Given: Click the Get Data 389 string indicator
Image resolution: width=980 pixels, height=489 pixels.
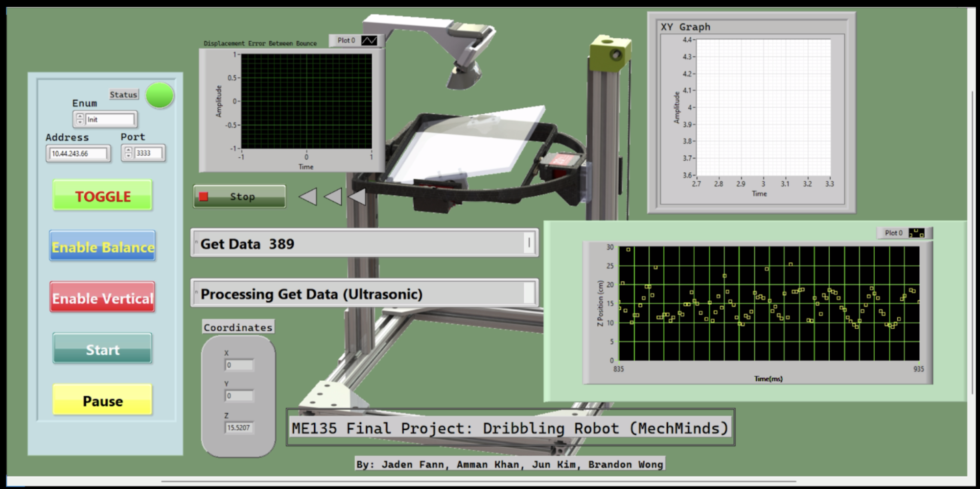Looking at the screenshot, I should pyautogui.click(x=365, y=243).
